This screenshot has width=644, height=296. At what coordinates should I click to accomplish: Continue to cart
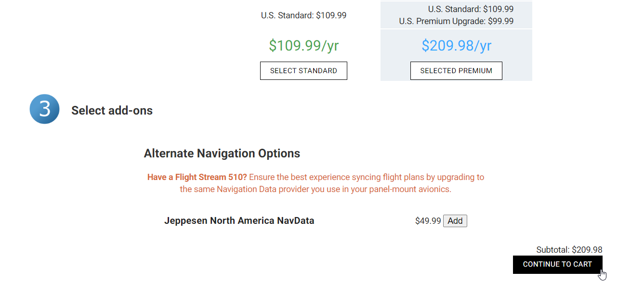557,264
